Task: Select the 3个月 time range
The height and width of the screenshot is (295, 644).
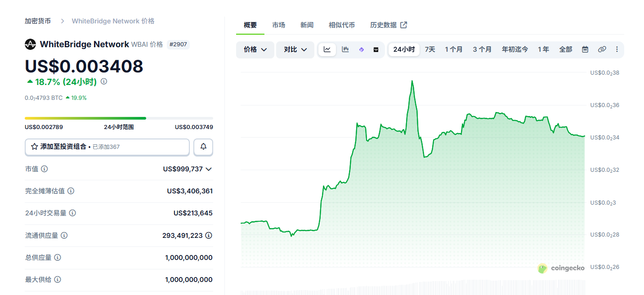Action: [x=482, y=49]
